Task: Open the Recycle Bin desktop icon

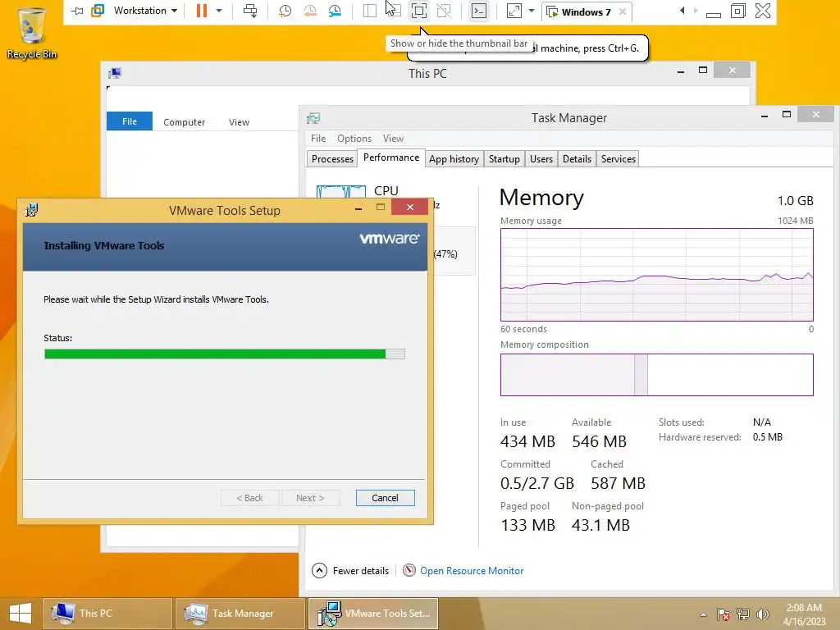Action: pos(32,32)
